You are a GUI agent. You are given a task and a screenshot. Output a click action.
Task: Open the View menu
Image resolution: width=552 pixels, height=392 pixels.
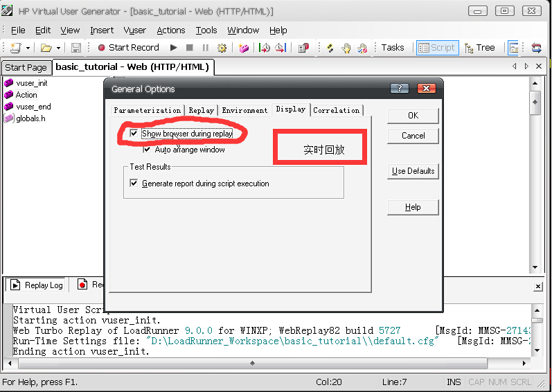point(70,30)
